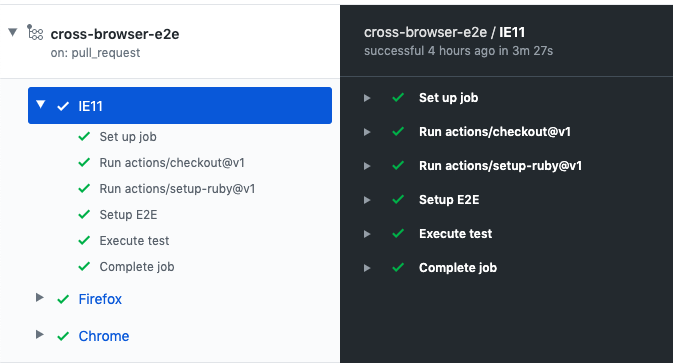
Task: Click the green checkmark next to Firefox
Action: [x=63, y=299]
